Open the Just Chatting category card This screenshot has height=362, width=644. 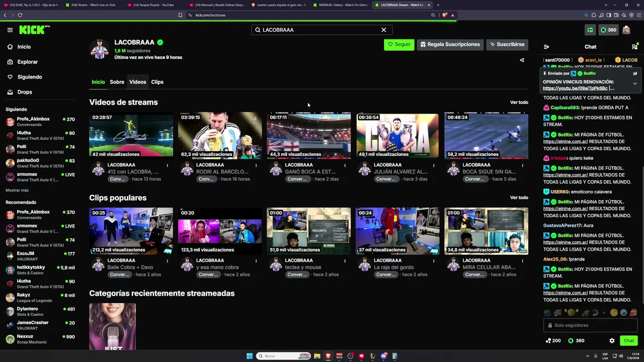pos(113,326)
